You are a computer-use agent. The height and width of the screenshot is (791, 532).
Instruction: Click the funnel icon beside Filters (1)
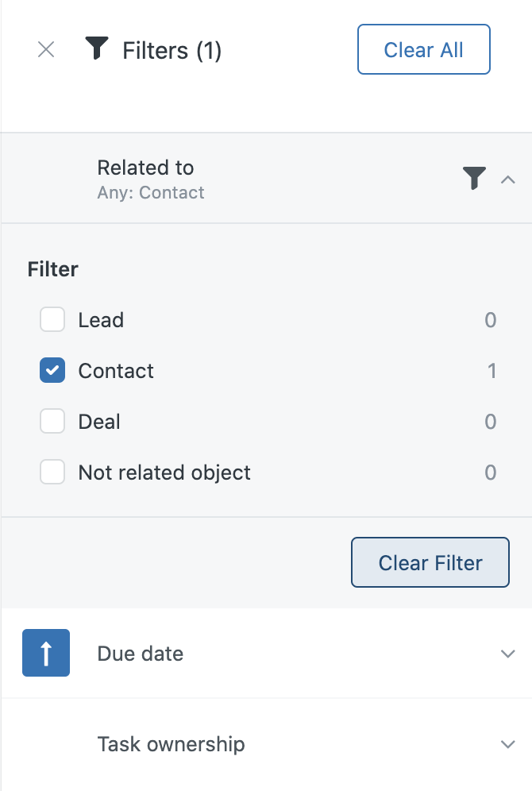pos(97,48)
